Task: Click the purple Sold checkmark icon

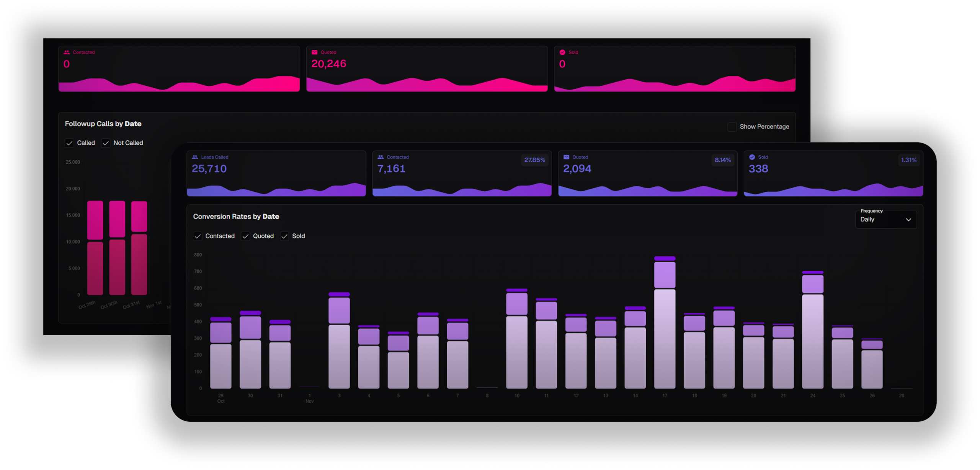Action: coord(752,157)
